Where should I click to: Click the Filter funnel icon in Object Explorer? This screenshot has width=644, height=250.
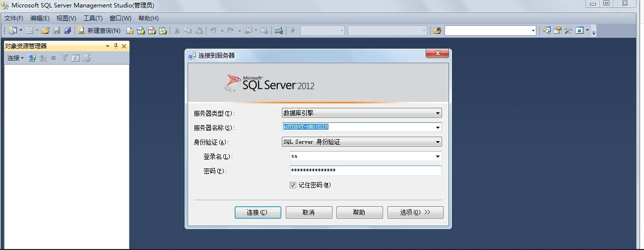pyautogui.click(x=64, y=58)
